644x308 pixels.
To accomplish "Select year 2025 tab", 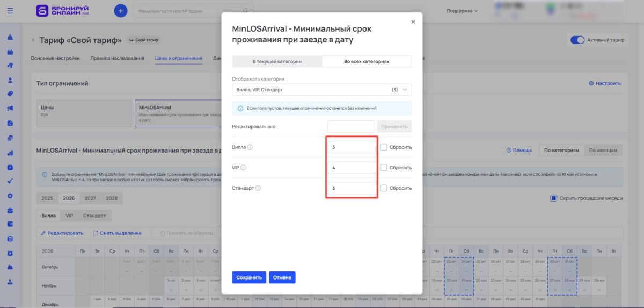I will [x=47, y=198].
